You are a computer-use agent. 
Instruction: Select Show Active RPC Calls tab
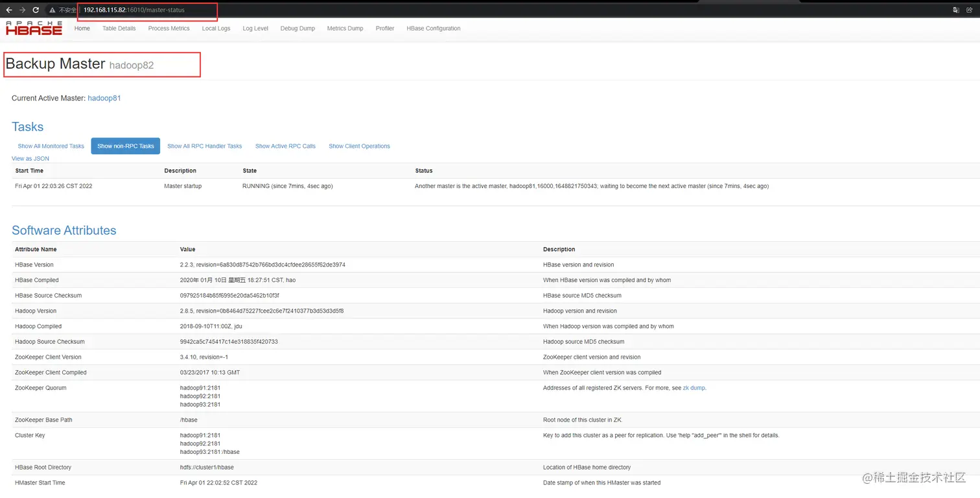285,146
